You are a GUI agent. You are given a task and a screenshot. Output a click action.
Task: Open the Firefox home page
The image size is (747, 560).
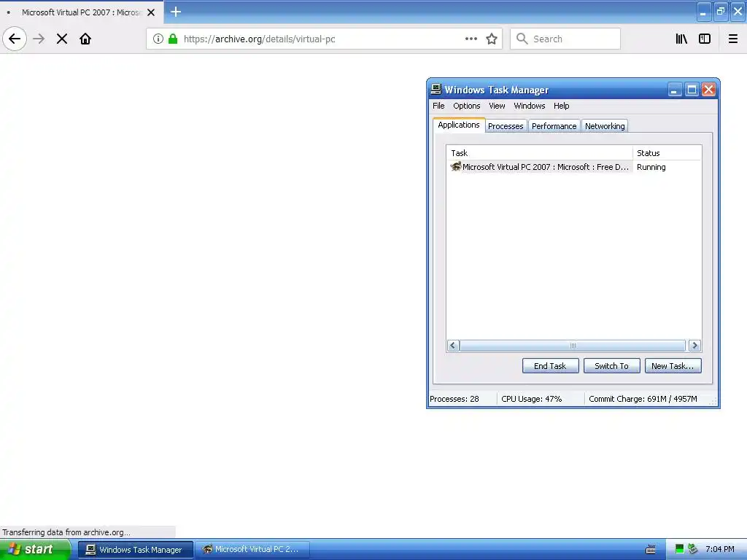(85, 39)
